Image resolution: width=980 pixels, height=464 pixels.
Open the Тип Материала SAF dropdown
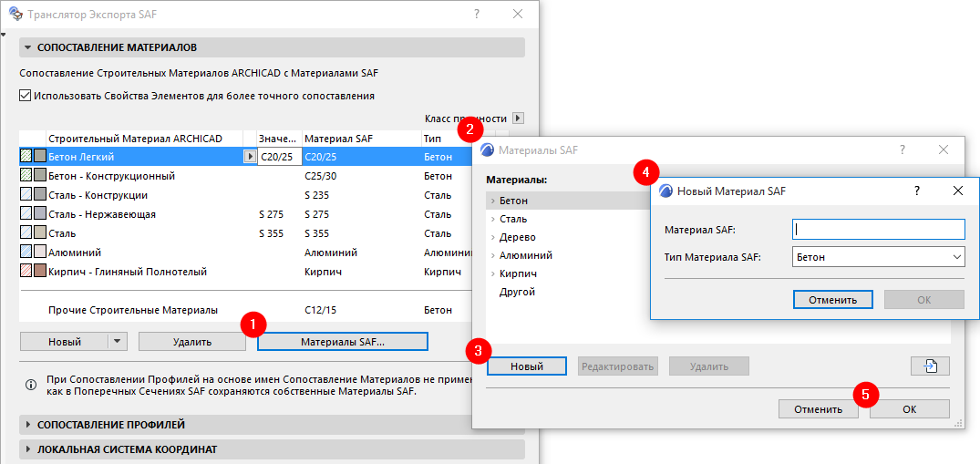879,256
